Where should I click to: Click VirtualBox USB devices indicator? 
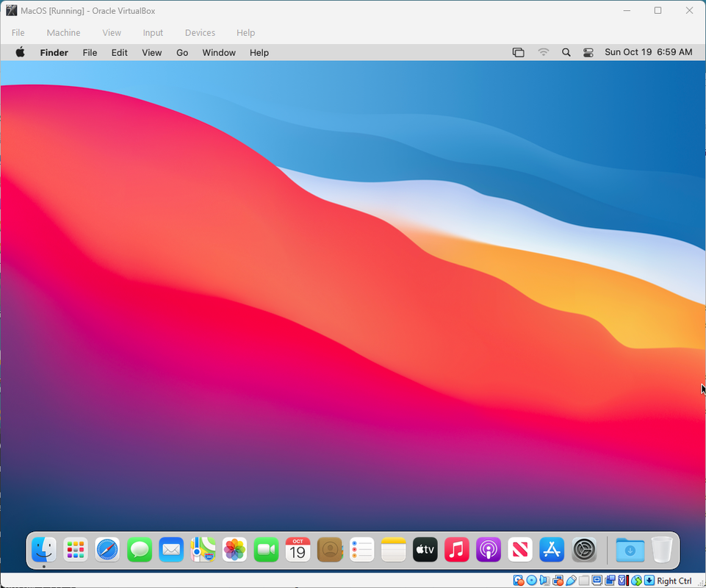[x=571, y=581]
